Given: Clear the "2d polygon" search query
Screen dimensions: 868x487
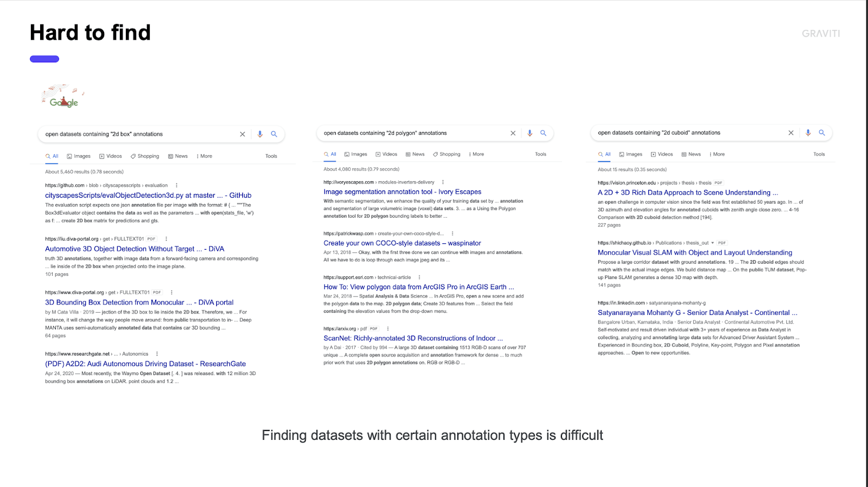Looking at the screenshot, I should (x=513, y=133).
